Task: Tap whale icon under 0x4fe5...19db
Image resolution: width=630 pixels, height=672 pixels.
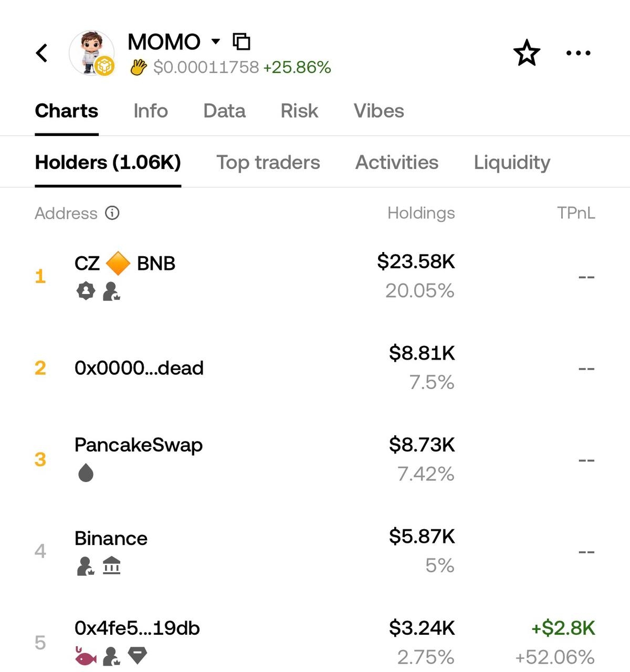Action: (86, 656)
